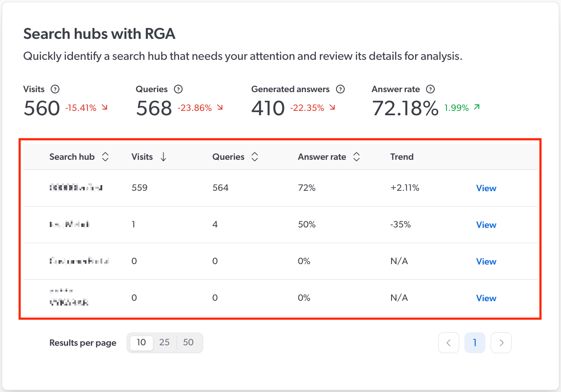Open the Queries metric help tooltip
Screen dimensions: 561x392
coord(178,89)
